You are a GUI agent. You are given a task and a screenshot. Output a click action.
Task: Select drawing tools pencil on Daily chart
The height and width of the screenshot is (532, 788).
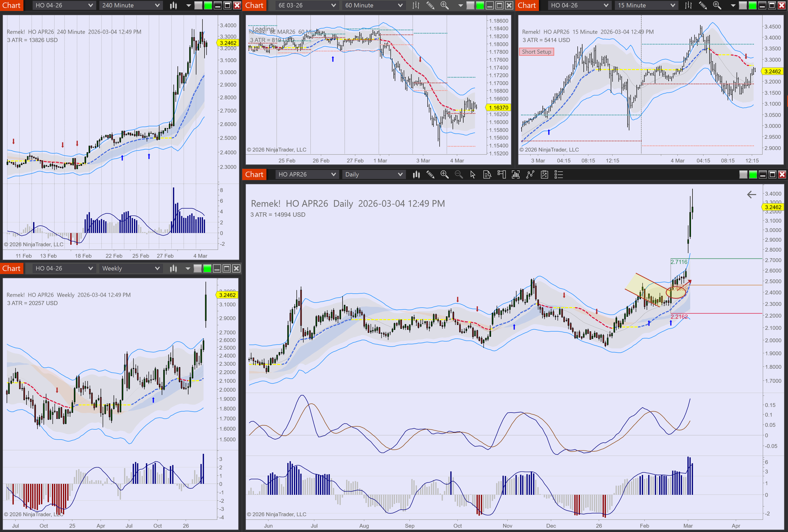430,174
